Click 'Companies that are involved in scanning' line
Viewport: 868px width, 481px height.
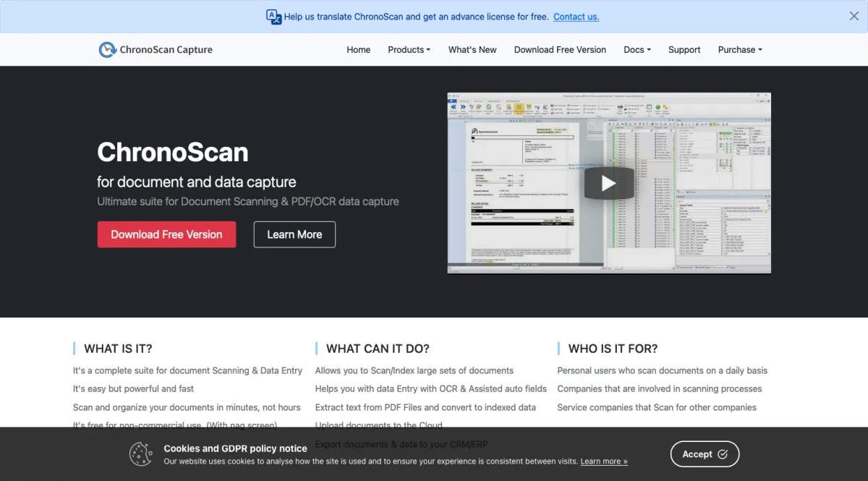[x=660, y=388]
